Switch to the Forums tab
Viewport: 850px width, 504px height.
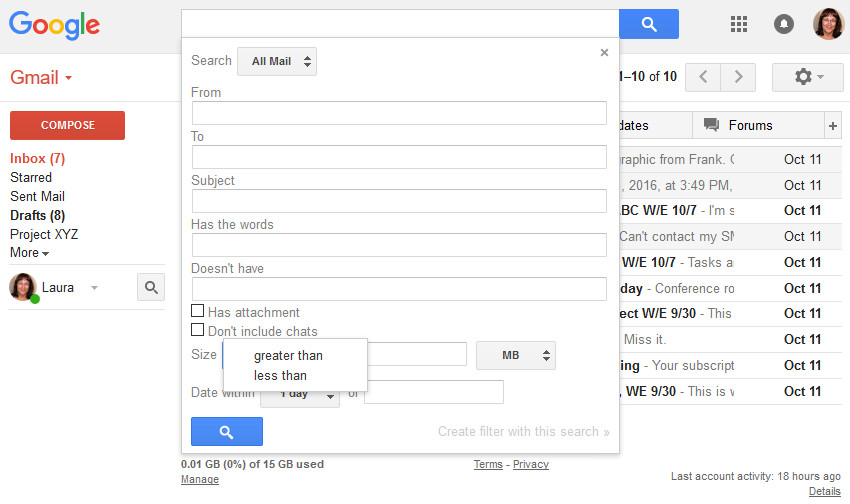tap(758, 126)
